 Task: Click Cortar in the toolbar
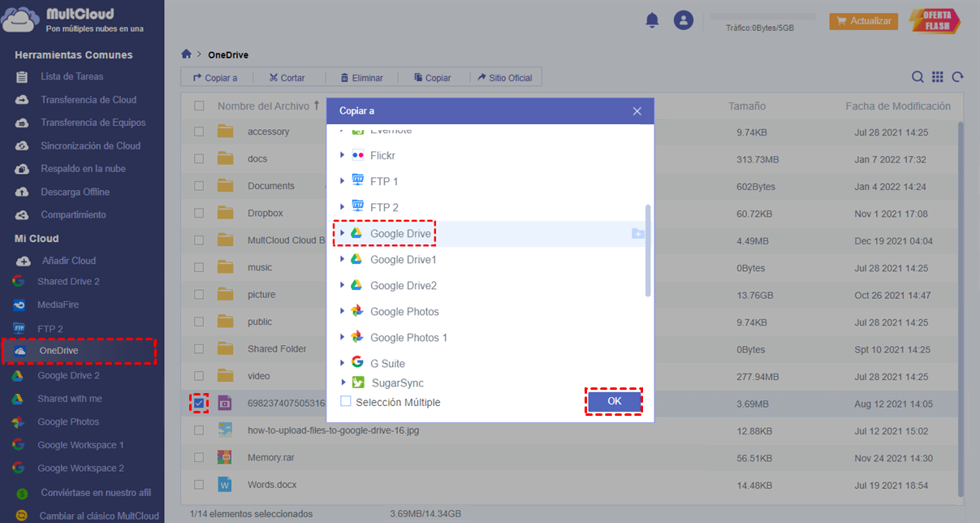287,78
